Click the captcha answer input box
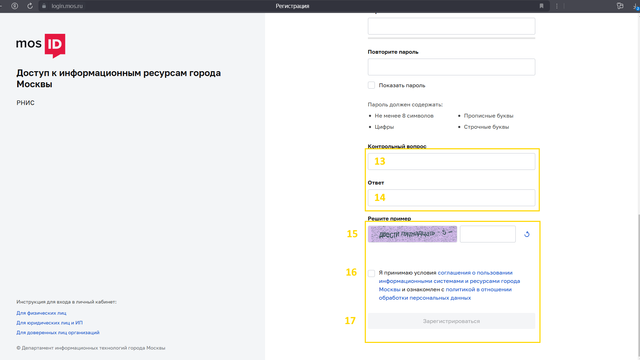 click(487, 234)
